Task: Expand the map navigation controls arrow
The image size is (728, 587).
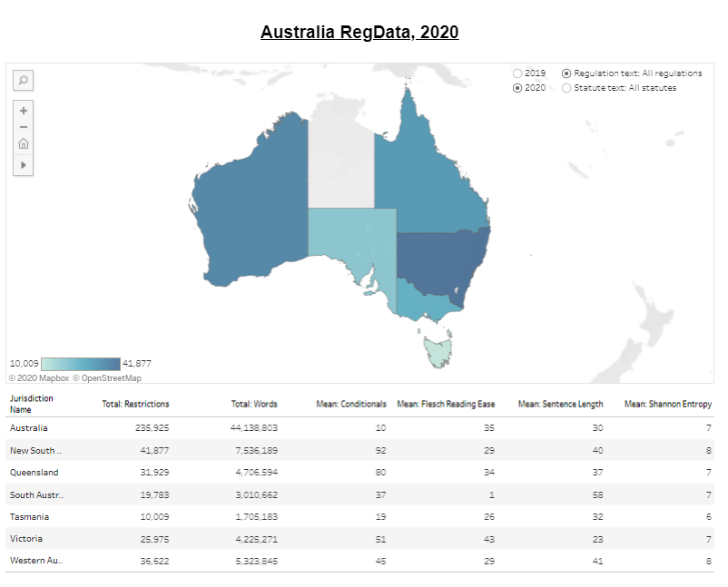Action: tap(22, 165)
